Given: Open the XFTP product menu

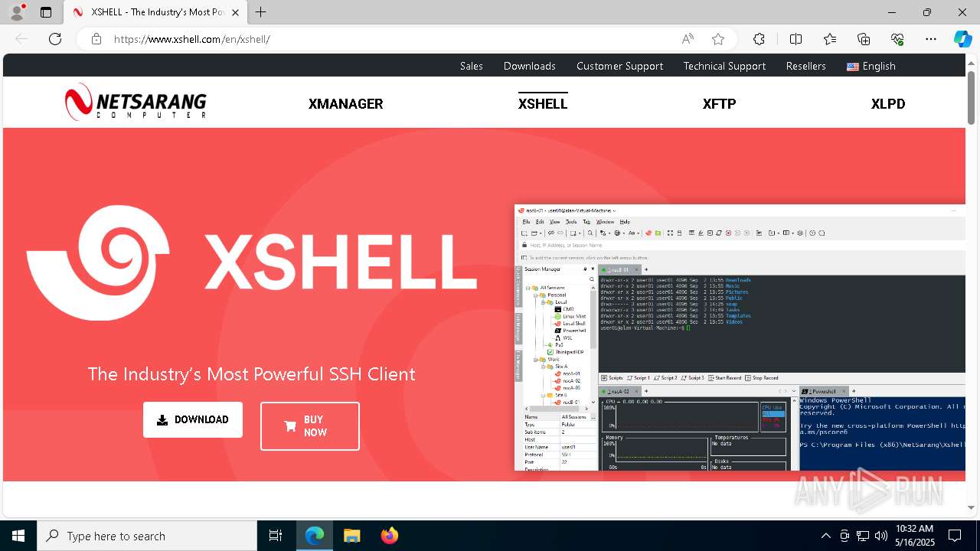Looking at the screenshot, I should pyautogui.click(x=720, y=104).
